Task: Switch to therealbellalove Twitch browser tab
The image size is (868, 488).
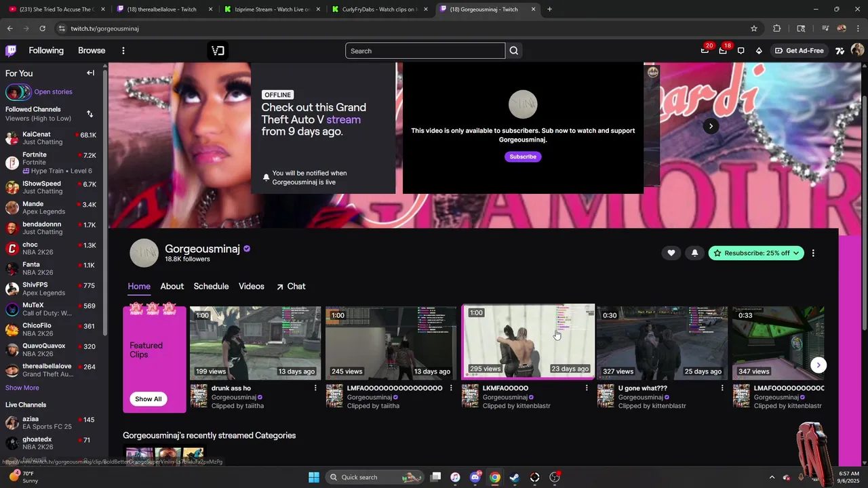Action: (165, 9)
